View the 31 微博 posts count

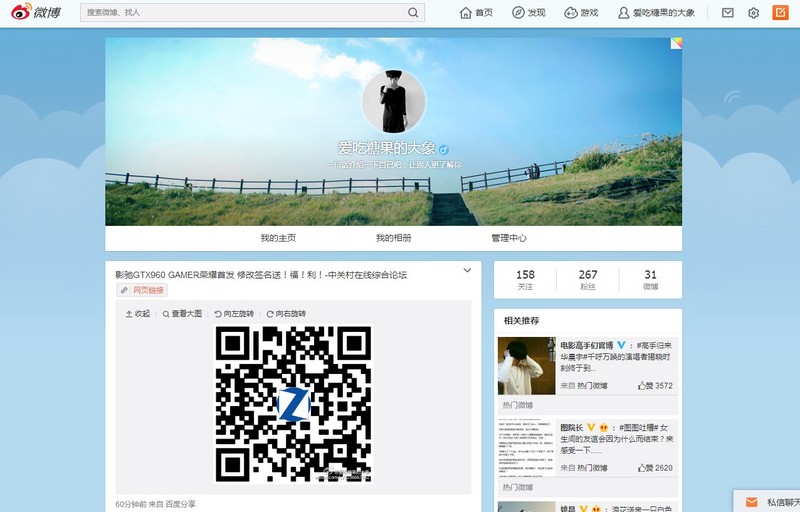pos(651,279)
